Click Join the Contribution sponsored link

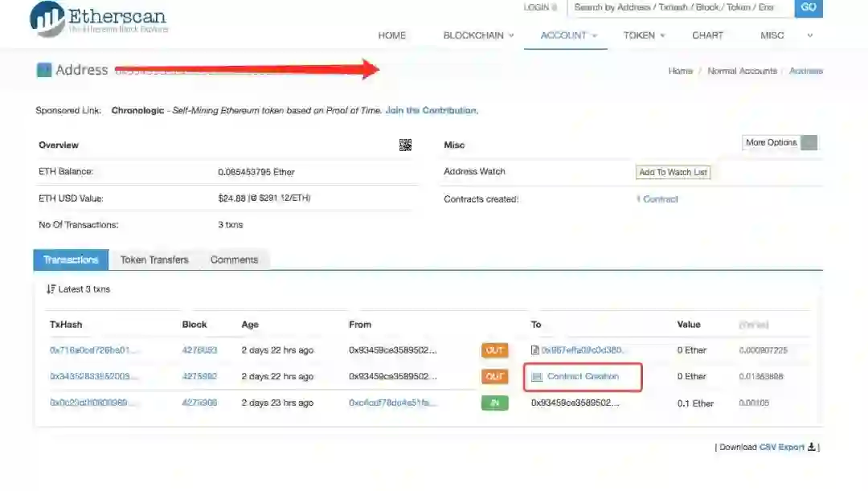pos(431,110)
